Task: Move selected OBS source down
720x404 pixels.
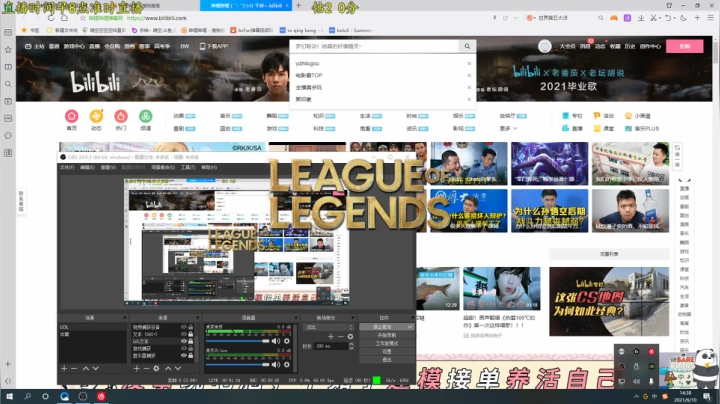Action: pyautogui.click(x=178, y=368)
